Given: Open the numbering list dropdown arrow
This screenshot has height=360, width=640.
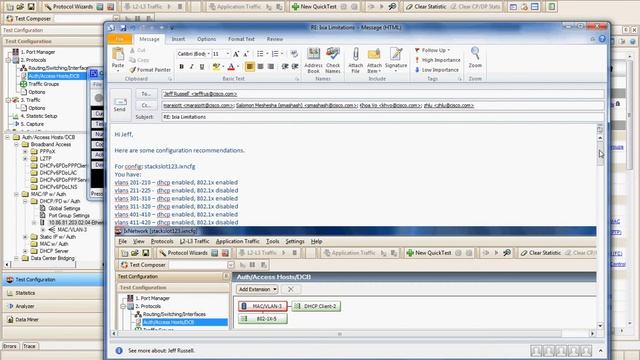Looking at the screenshot, I should (282, 54).
